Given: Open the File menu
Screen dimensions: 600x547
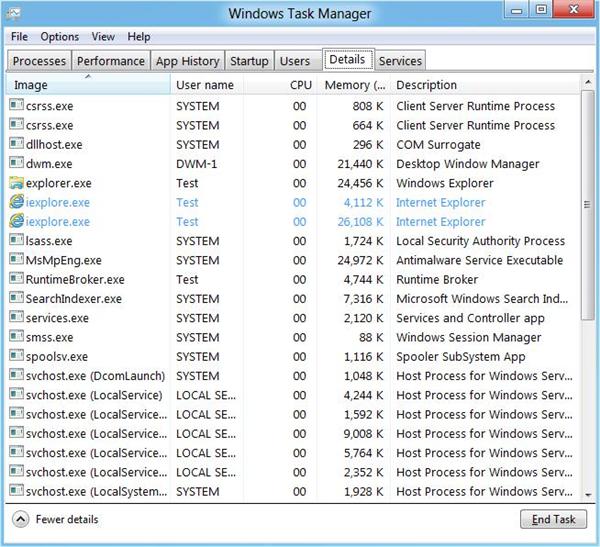Looking at the screenshot, I should 19,37.
